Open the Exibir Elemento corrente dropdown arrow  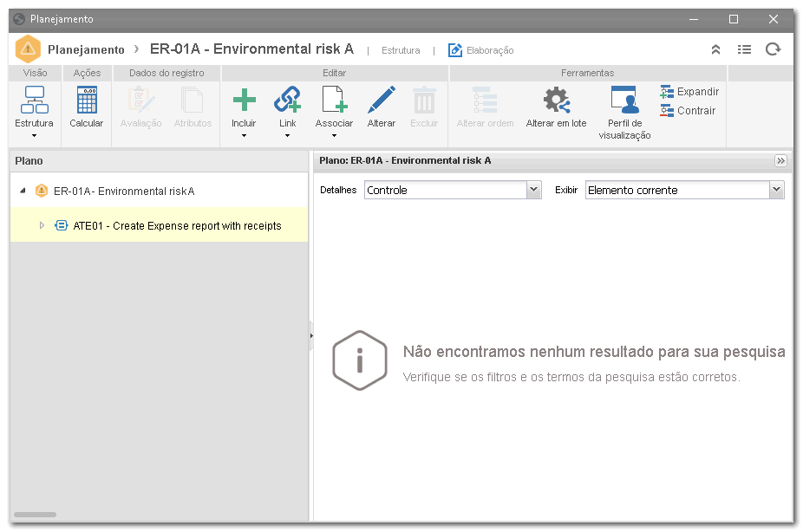(x=776, y=190)
